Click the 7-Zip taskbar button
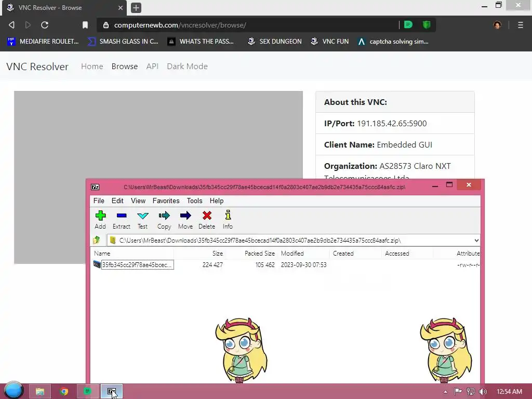 click(x=112, y=391)
